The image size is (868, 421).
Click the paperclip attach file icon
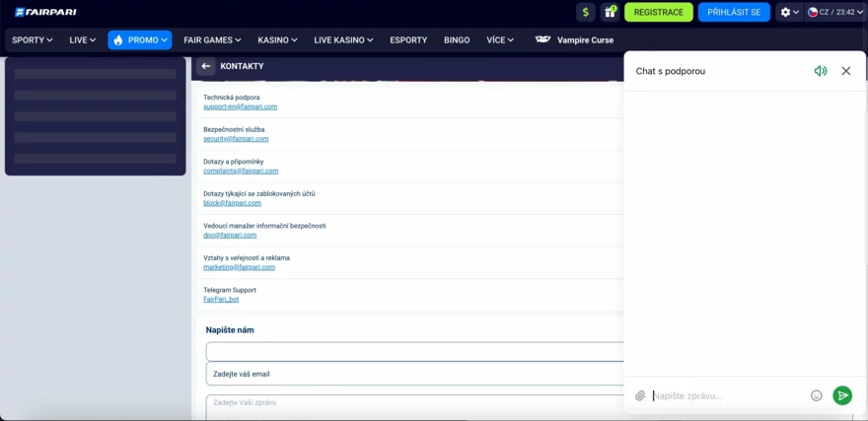click(639, 395)
